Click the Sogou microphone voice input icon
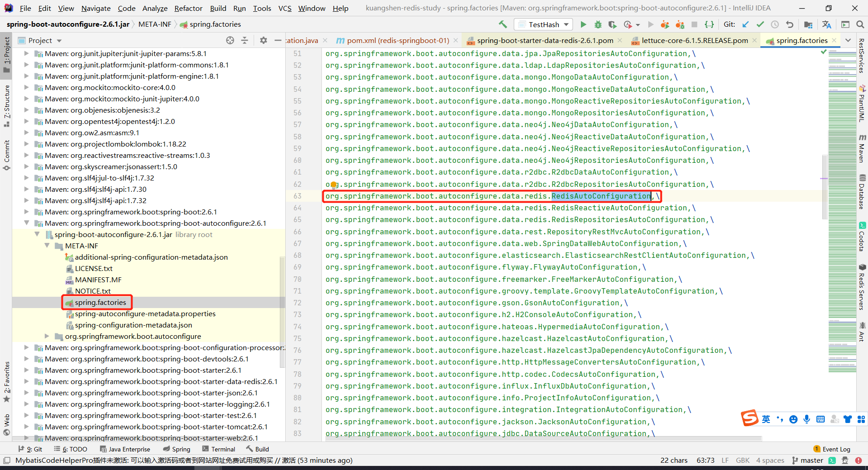The image size is (868, 470). pos(807,419)
